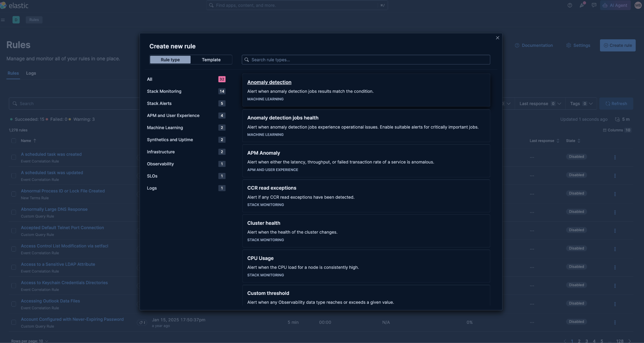Open the help menu icon
Viewport: 644px width, 343px height.
570,5
